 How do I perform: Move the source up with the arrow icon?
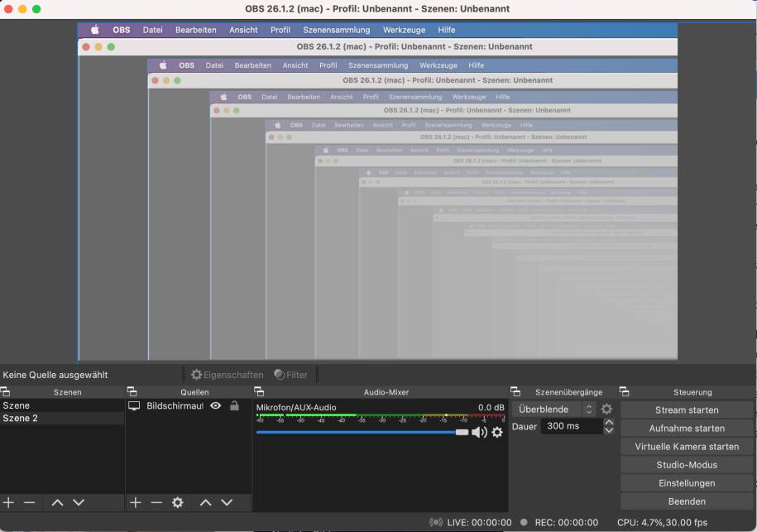click(x=205, y=502)
